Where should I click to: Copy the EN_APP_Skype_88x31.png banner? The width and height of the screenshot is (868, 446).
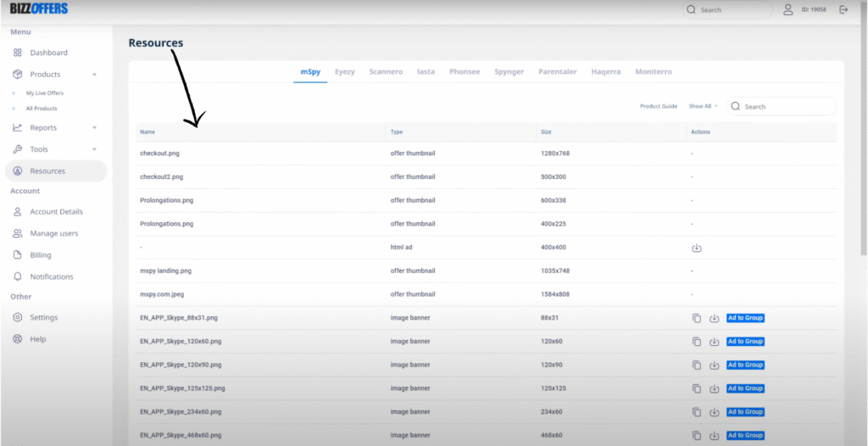tap(697, 318)
